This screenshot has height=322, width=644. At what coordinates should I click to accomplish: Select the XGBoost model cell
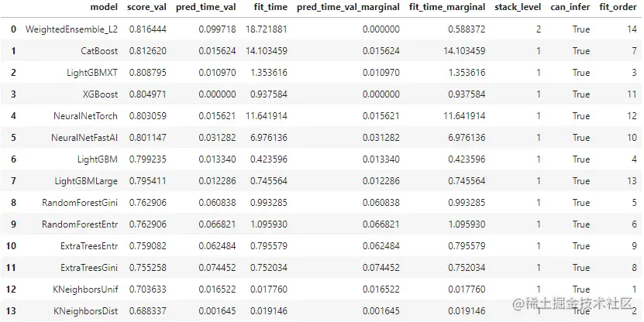pos(100,94)
